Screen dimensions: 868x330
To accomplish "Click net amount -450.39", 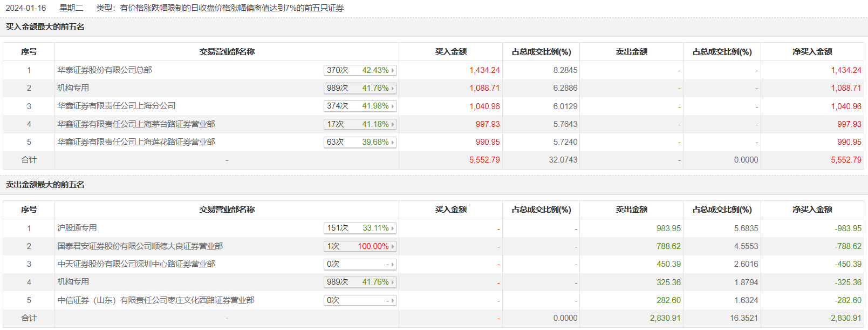I will pos(848,264).
